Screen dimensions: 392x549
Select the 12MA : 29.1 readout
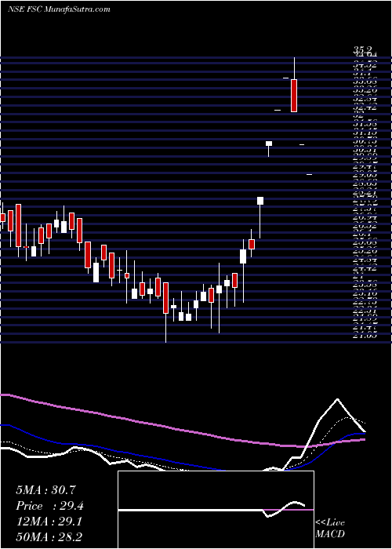click(49, 522)
